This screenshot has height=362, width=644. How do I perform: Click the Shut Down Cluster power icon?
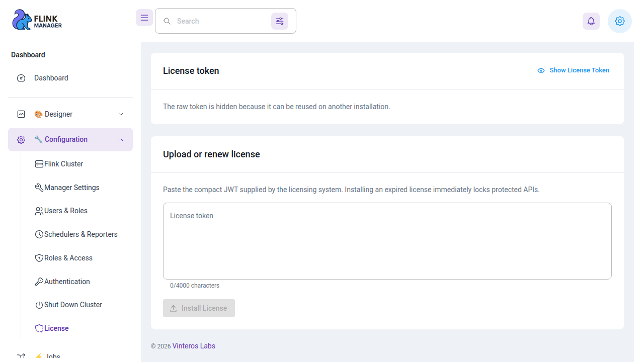[39, 305]
